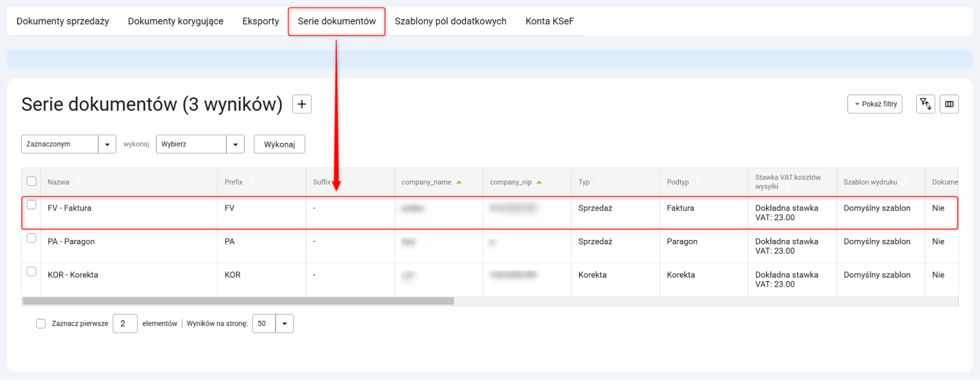The height and width of the screenshot is (380, 980).
Task: Expand the Wybierz action dropdown
Action: coord(235,144)
